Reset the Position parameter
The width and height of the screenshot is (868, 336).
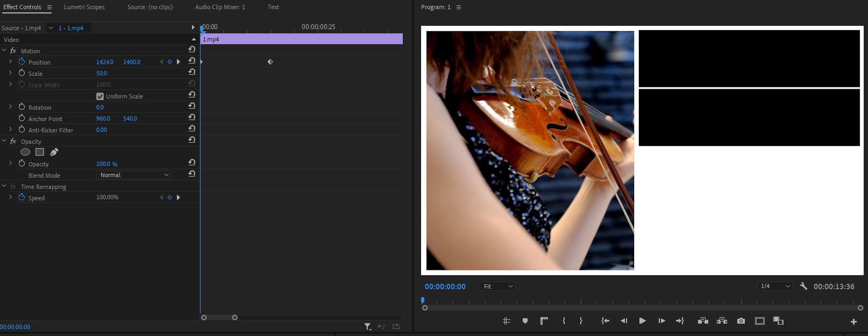pyautogui.click(x=192, y=60)
